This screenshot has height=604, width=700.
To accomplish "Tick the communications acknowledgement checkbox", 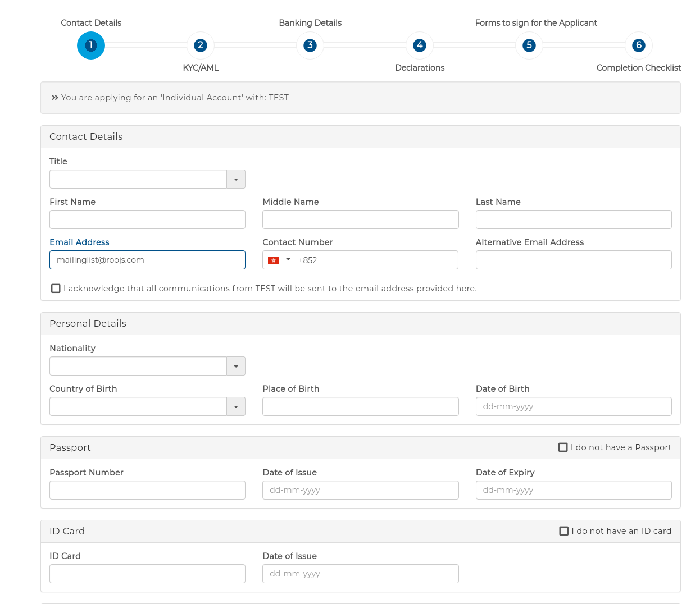I will (x=56, y=289).
